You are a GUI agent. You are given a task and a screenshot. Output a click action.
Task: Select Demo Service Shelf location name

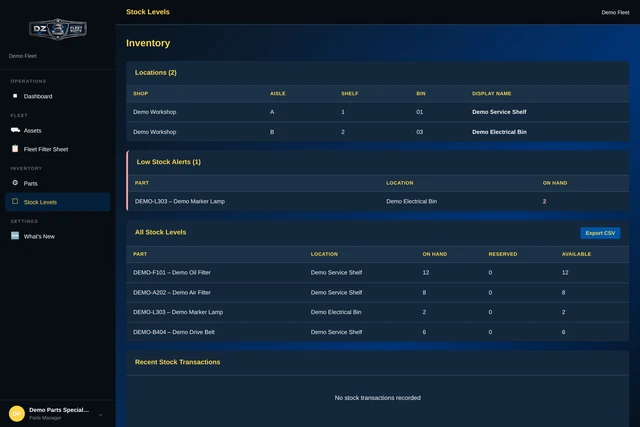point(499,112)
